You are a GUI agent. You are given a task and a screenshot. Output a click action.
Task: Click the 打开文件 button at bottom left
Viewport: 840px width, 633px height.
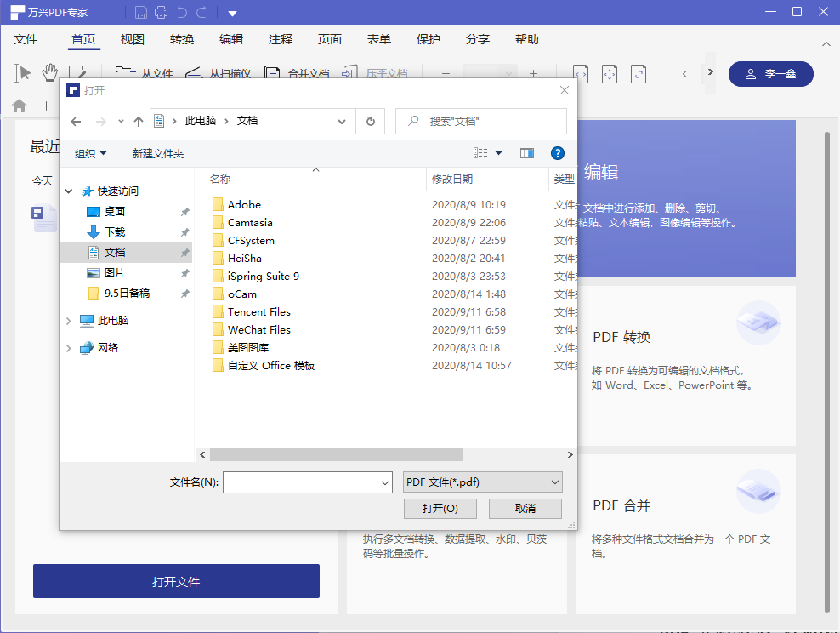pyautogui.click(x=176, y=580)
